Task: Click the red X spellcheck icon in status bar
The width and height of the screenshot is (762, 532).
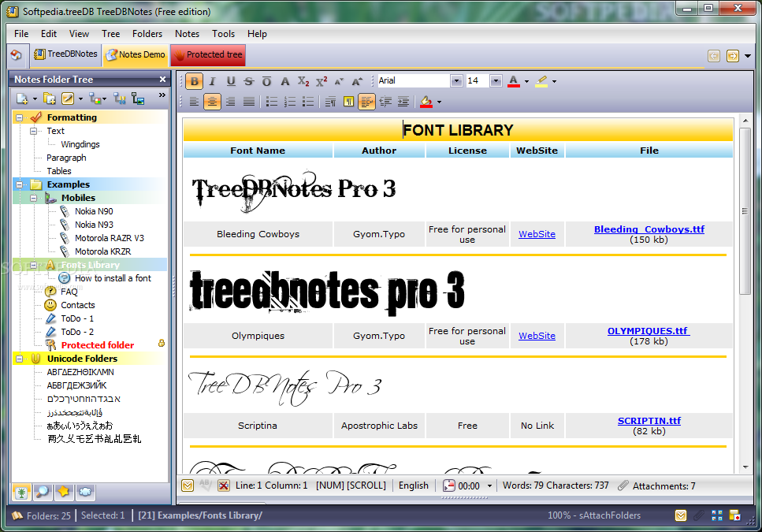Action: pyautogui.click(x=224, y=485)
